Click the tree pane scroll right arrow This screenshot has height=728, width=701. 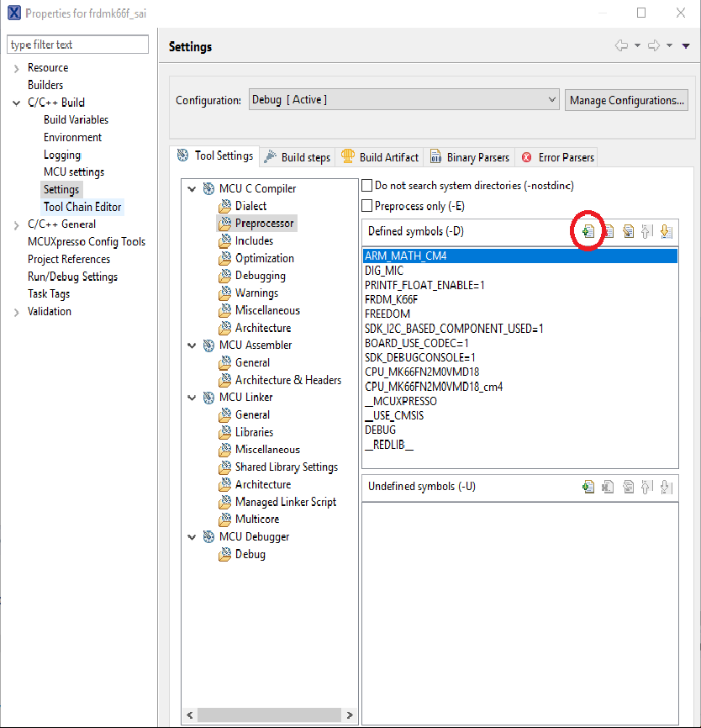pyautogui.click(x=350, y=715)
